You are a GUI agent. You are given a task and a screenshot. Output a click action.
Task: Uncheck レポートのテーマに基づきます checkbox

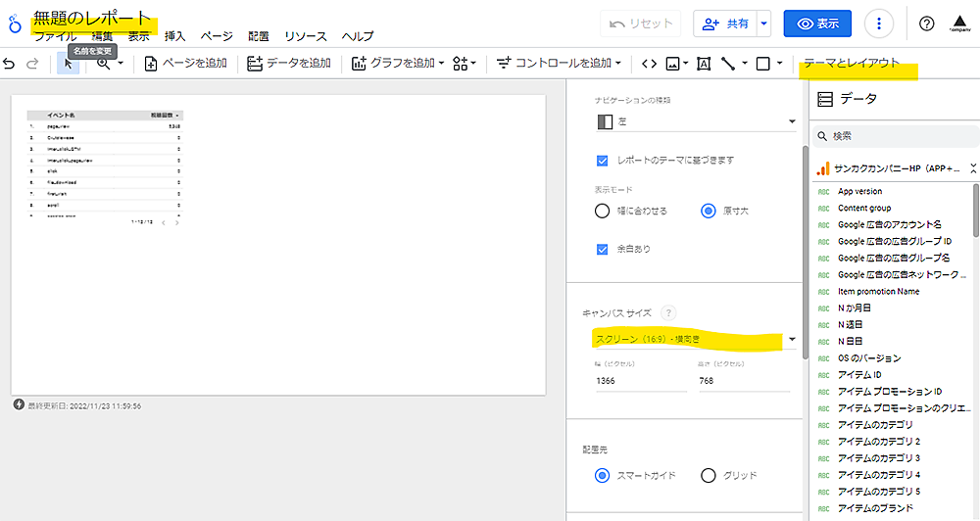tap(603, 160)
